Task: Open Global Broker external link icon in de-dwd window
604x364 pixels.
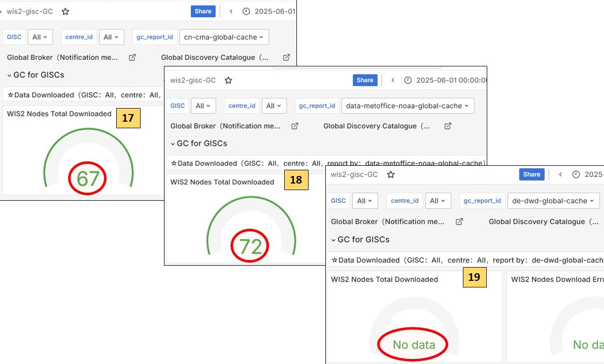Action: coord(459,222)
